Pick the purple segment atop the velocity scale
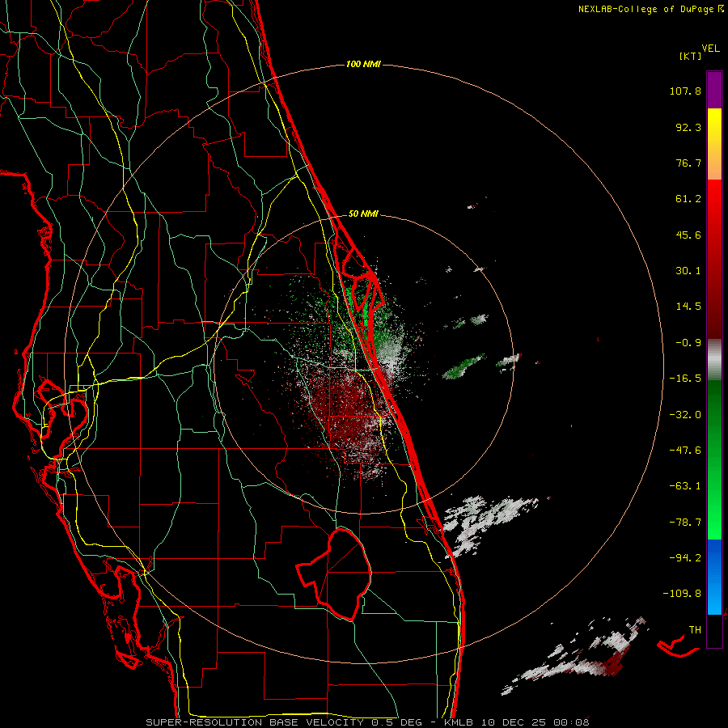 pyautogui.click(x=714, y=90)
